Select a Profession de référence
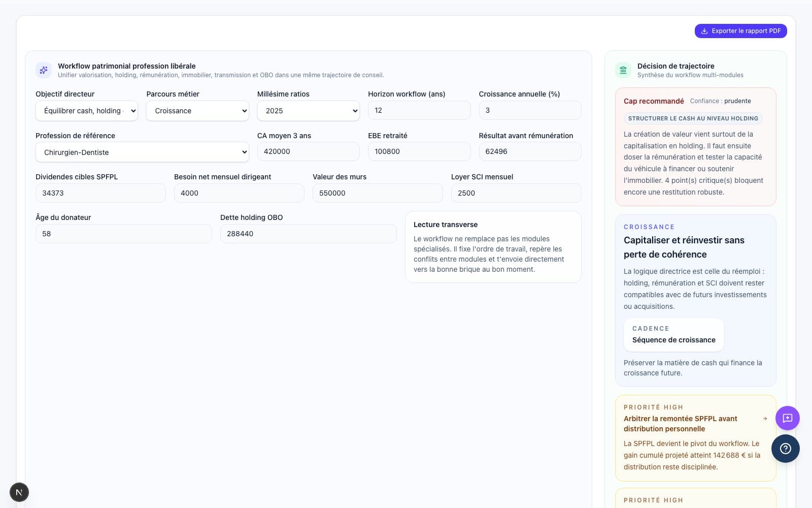812x508 pixels. pyautogui.click(x=142, y=151)
